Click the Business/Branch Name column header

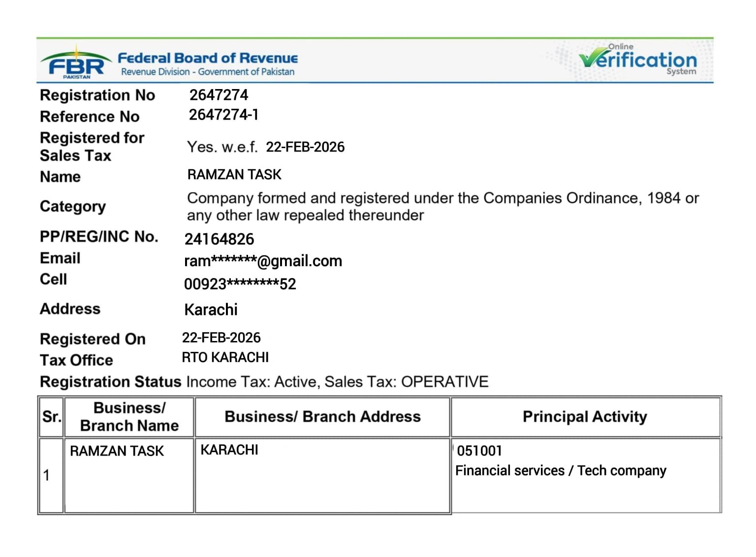coord(129,417)
